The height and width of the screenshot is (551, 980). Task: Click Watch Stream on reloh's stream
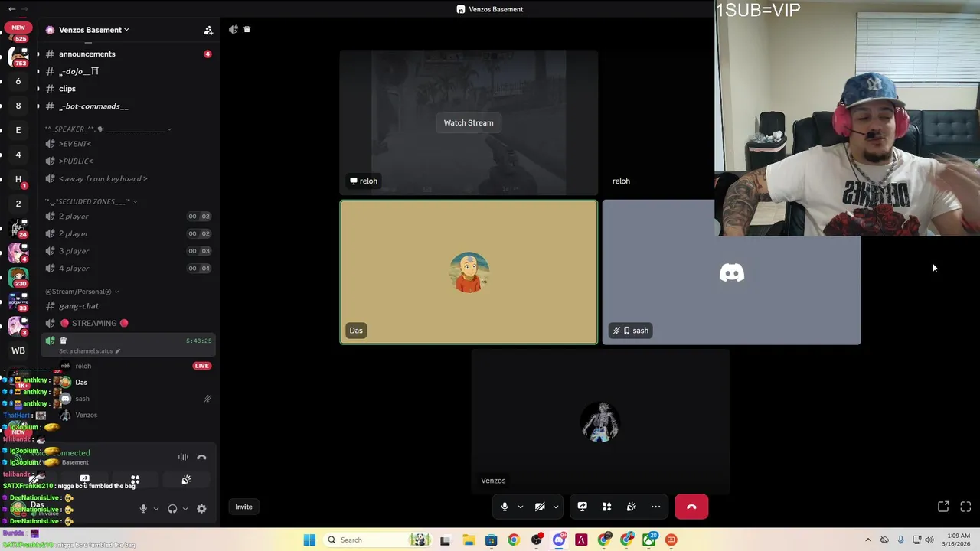pos(469,122)
